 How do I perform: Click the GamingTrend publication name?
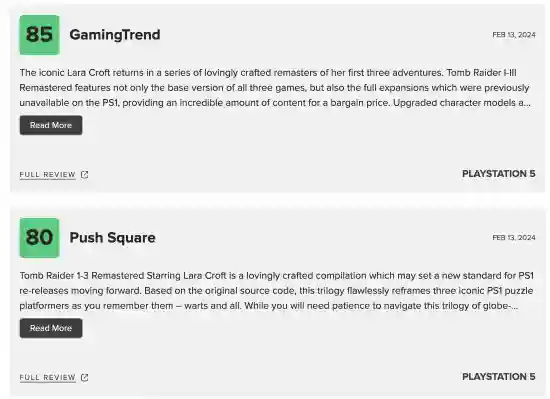(x=115, y=35)
